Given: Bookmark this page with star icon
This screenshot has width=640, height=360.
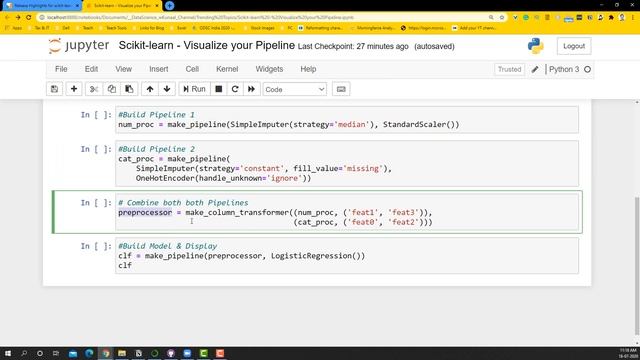Looking at the screenshot, I should (x=502, y=18).
